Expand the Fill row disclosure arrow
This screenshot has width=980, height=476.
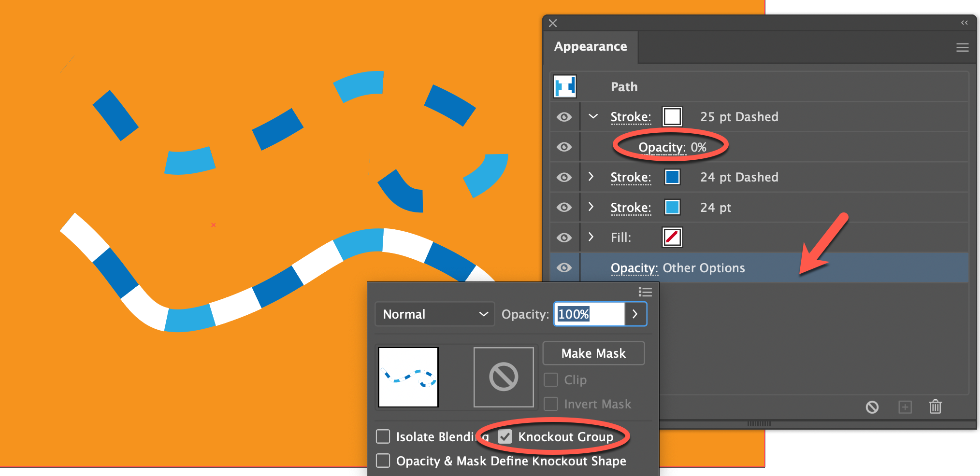(591, 237)
